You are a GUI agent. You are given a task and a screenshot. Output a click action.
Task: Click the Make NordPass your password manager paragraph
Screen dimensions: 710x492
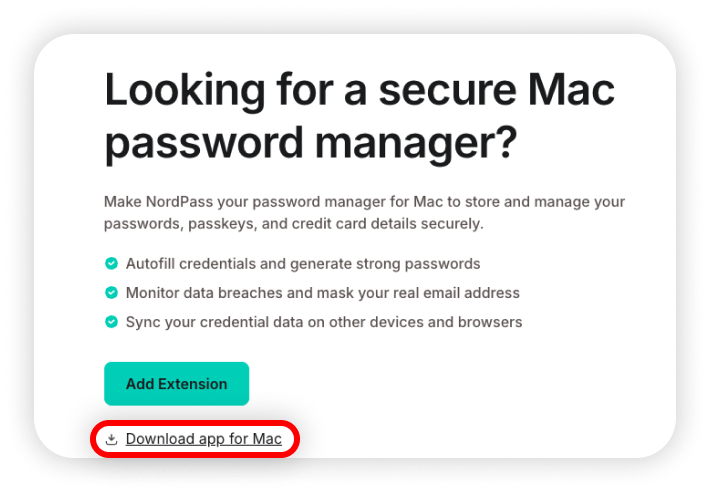click(x=365, y=212)
